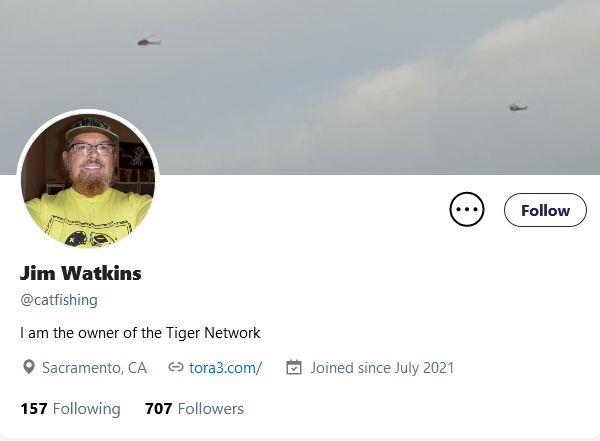Image resolution: width=600 pixels, height=441 pixels.
Task: Open the circular profile avatar photo
Action: (88, 180)
